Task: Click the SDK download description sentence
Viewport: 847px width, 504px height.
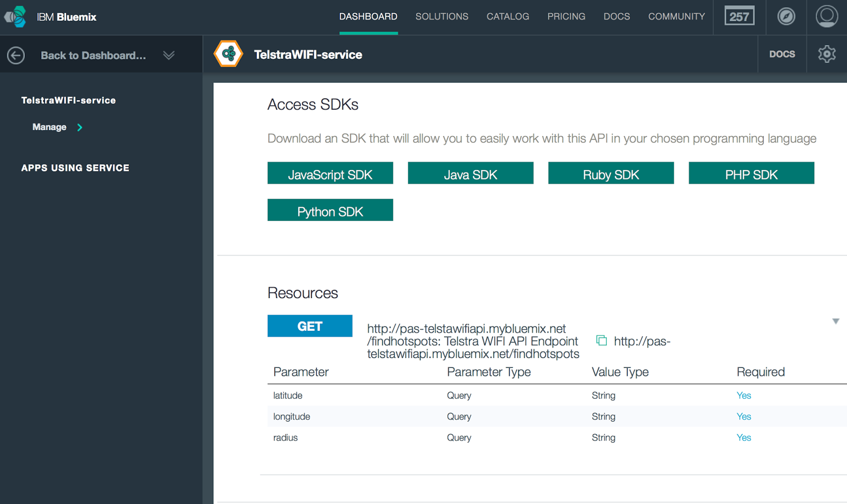Action: (x=542, y=139)
